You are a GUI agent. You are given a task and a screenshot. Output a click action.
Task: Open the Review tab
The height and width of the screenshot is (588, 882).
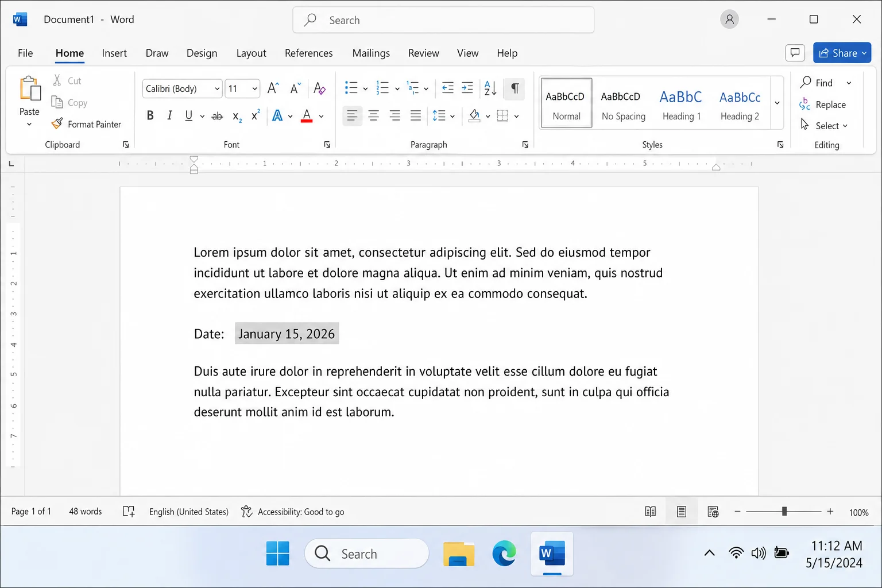[x=423, y=53]
